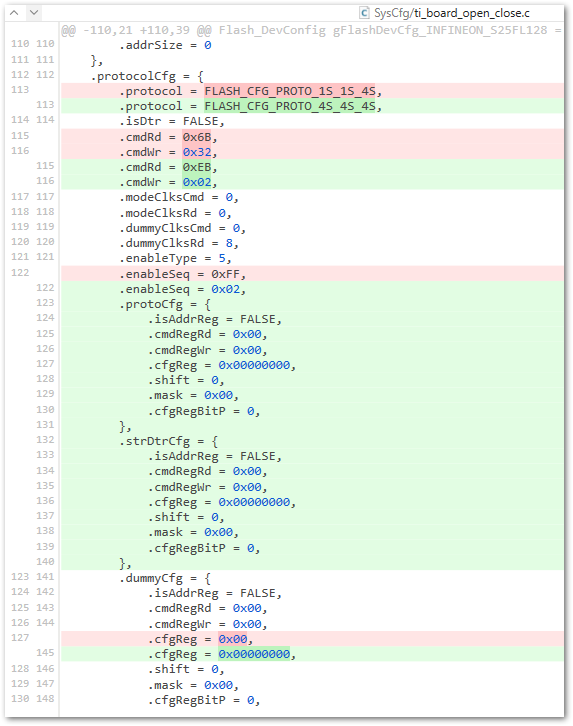This screenshot has width=573, height=726.
Task: Click removed line with FLASH_CFG_PROTO_1S_1S_4S
Action: tap(312, 91)
